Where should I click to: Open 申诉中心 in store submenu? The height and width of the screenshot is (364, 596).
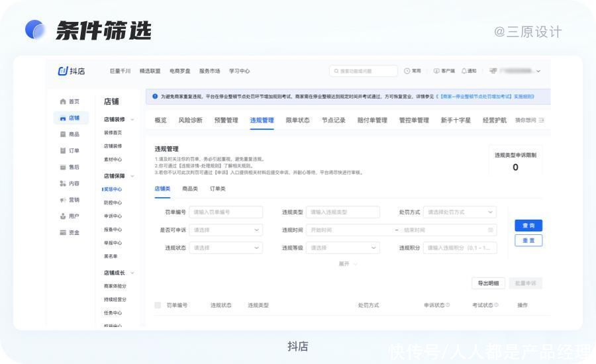pos(113,216)
